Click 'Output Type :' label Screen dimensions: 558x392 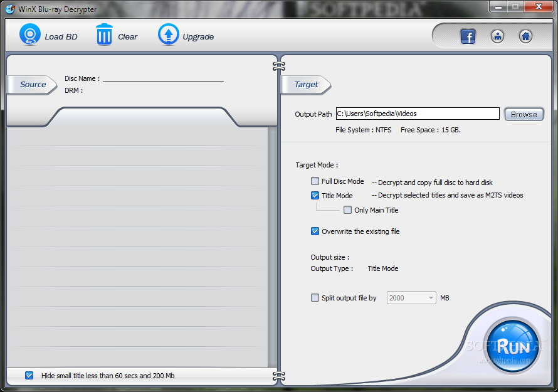point(332,268)
